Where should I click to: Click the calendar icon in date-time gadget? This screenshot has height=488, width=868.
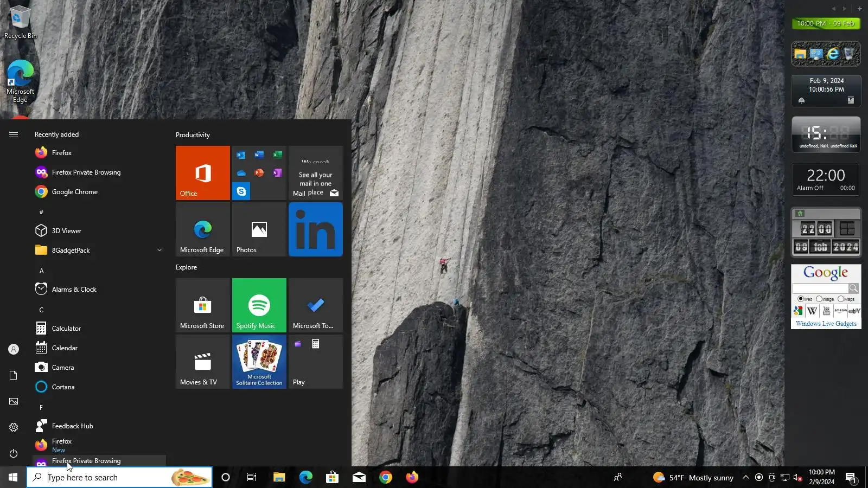[x=851, y=100]
